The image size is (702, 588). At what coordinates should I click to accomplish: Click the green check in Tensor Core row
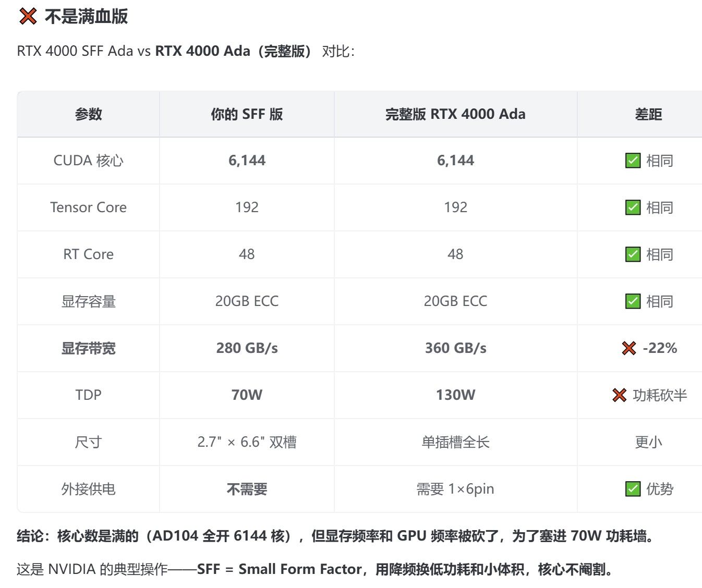tap(633, 207)
